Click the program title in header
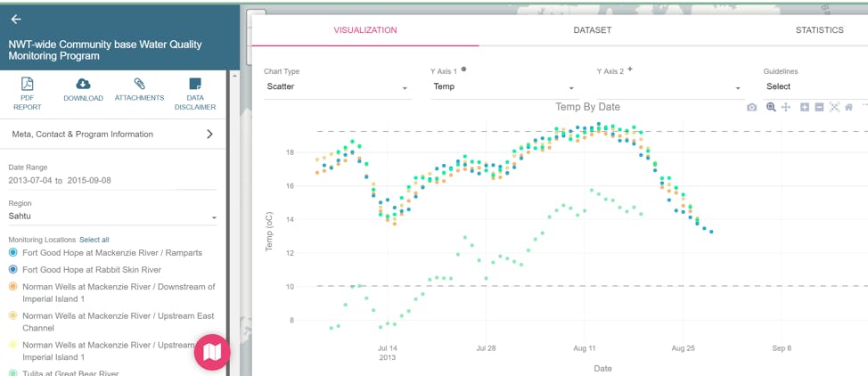868x376 pixels. pos(105,51)
